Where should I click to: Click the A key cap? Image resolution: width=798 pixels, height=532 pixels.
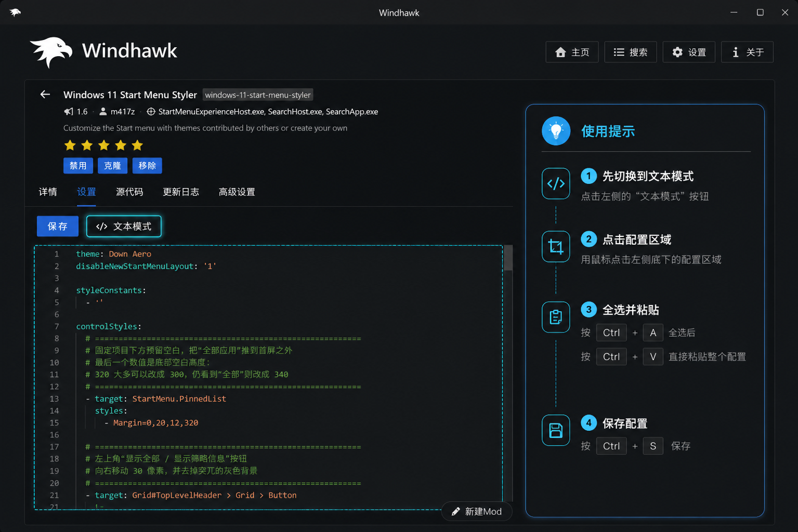point(653,332)
